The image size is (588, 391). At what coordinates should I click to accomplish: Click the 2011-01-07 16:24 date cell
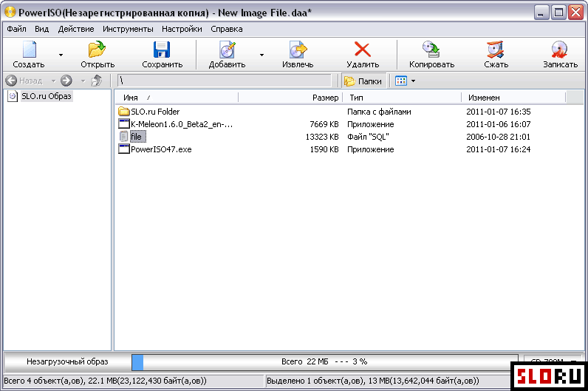click(498, 149)
